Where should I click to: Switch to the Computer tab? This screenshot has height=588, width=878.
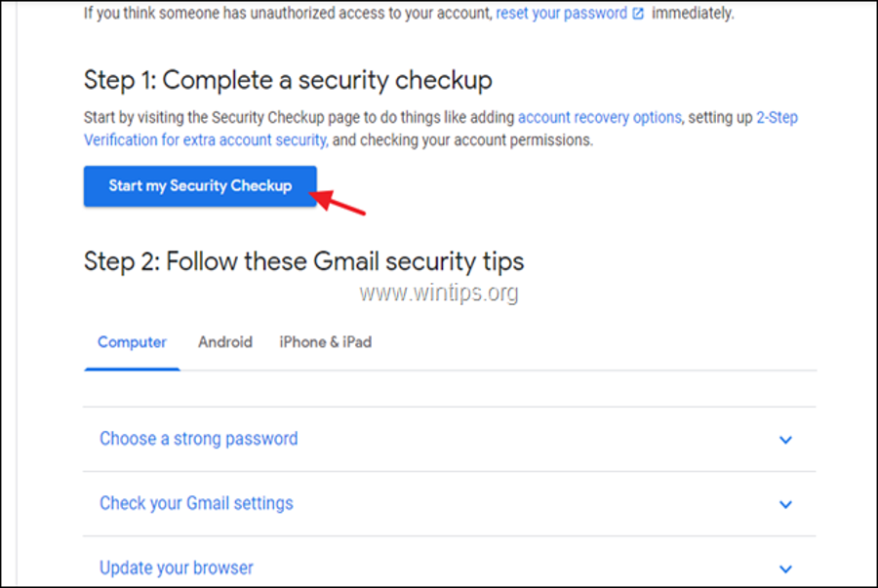pos(132,342)
